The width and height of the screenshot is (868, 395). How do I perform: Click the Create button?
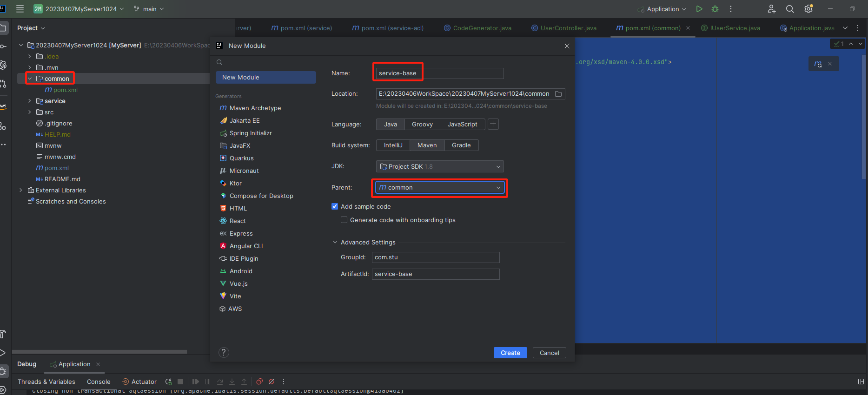click(510, 353)
